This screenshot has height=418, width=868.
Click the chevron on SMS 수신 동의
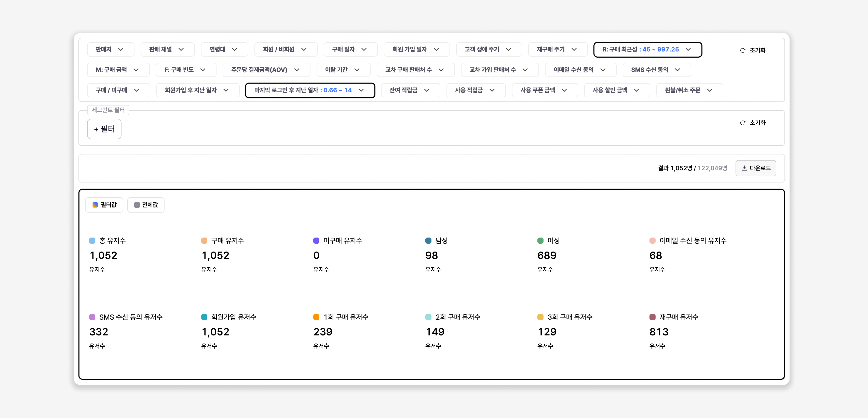click(x=678, y=70)
